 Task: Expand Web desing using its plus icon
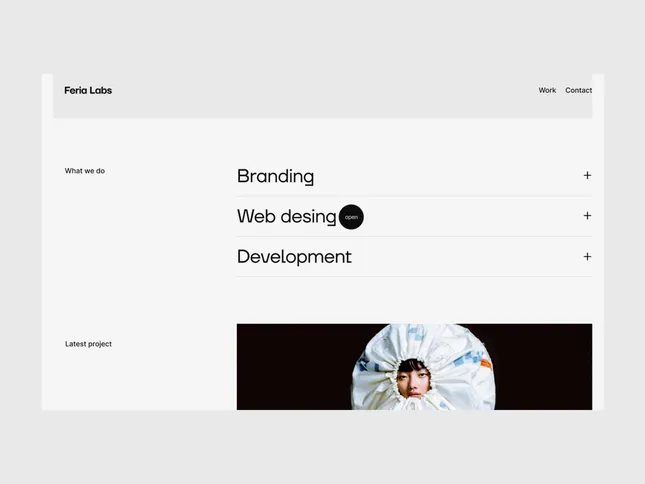(x=587, y=216)
